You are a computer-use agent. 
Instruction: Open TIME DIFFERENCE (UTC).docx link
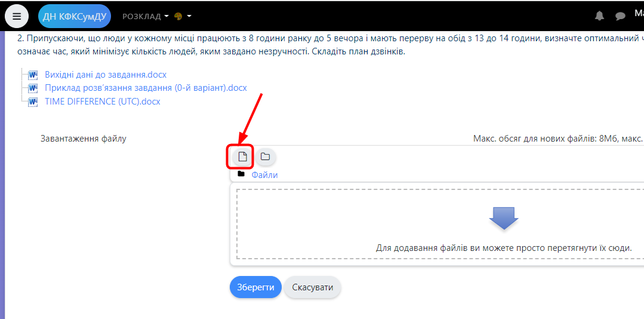tap(103, 102)
